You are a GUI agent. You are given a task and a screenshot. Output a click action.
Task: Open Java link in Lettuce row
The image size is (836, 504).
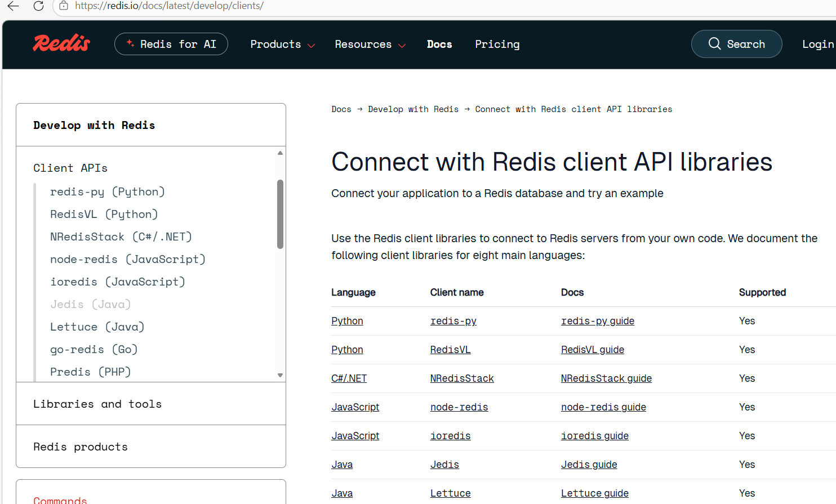(342, 493)
